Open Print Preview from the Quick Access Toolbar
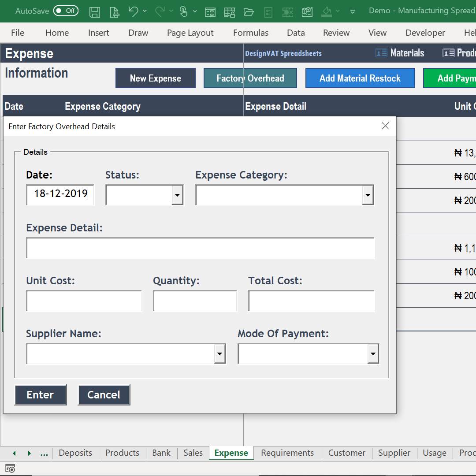Screen dimensions: 476x476 (114, 11)
